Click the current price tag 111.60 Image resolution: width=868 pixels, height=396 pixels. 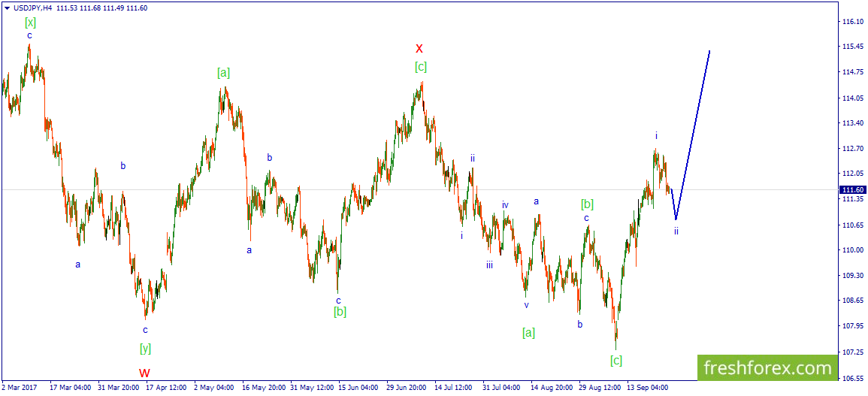[852, 189]
